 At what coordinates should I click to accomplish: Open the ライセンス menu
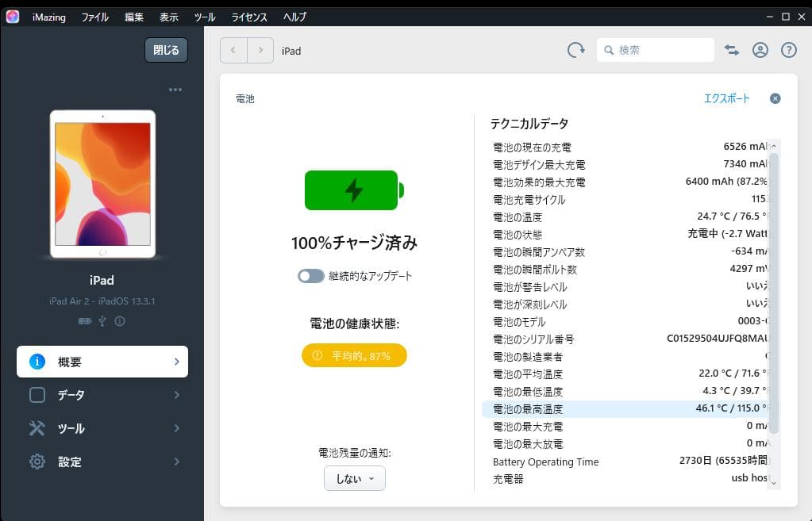249,17
